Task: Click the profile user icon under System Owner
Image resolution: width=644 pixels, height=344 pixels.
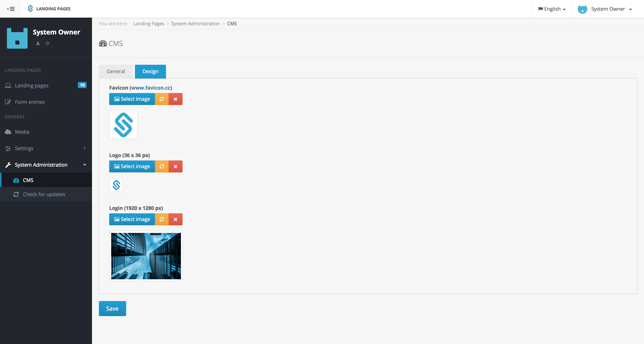Action: [38, 43]
